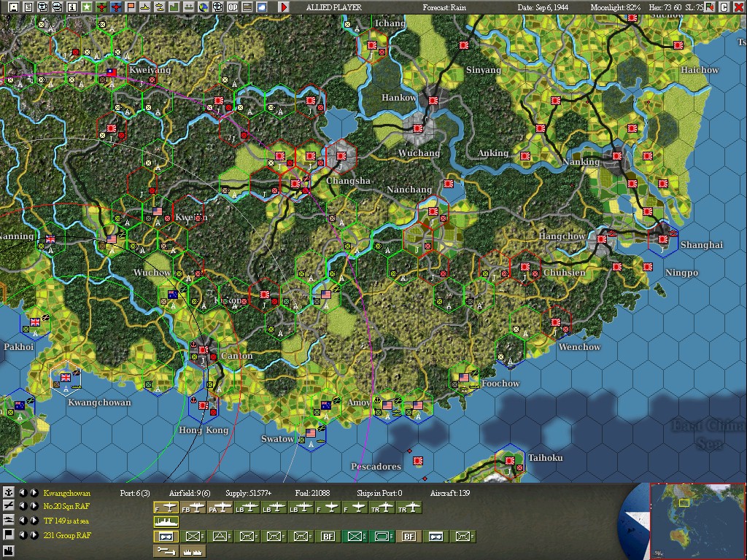The width and height of the screenshot is (747, 560).
Task: Open 231 Group RAF unit link
Action: [x=67, y=535]
